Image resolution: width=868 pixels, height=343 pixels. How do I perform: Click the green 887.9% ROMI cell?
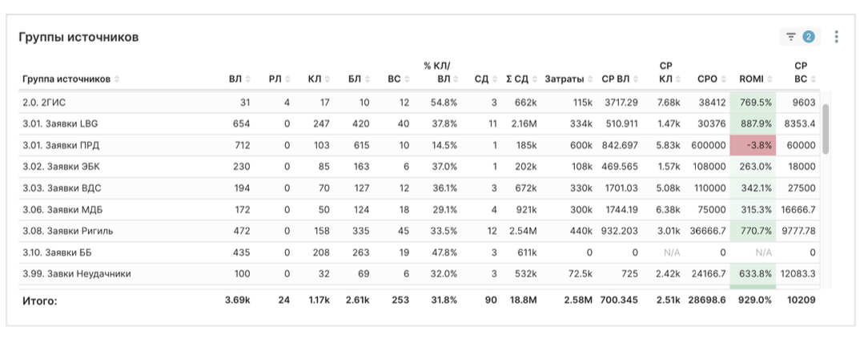tap(754, 124)
